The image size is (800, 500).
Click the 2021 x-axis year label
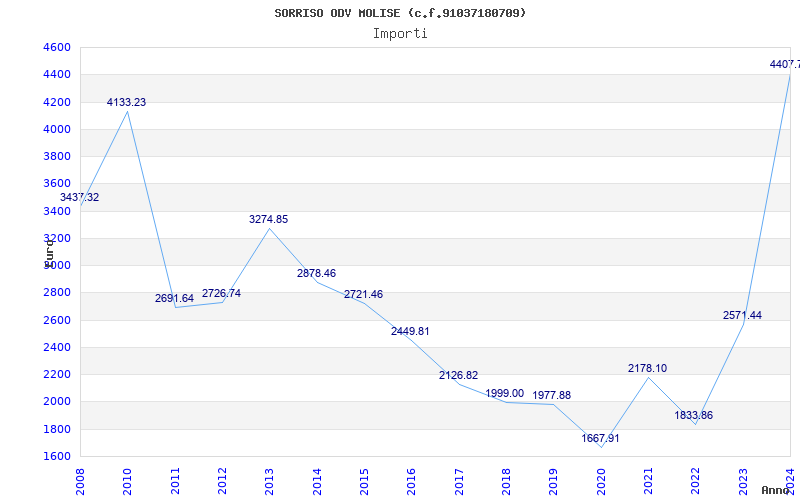point(648,481)
